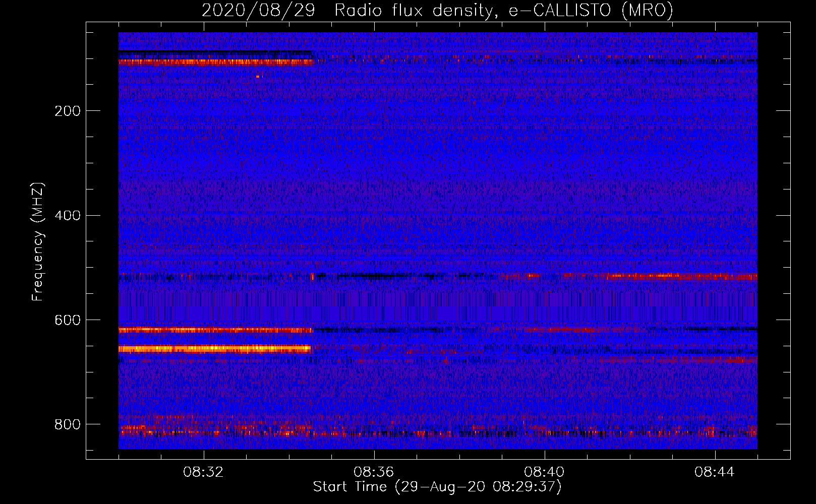Click the 08:36 time tick label
Viewport: 816px width, 504px height.
click(374, 472)
